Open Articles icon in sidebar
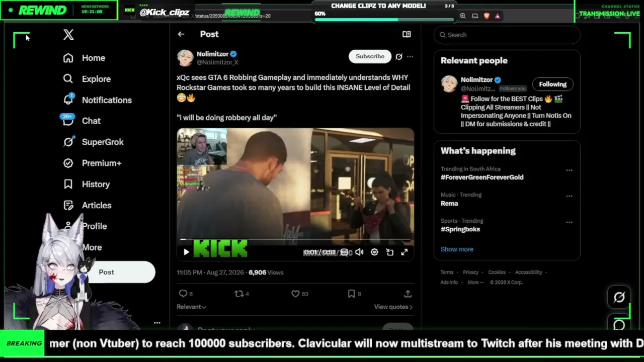 click(x=68, y=205)
